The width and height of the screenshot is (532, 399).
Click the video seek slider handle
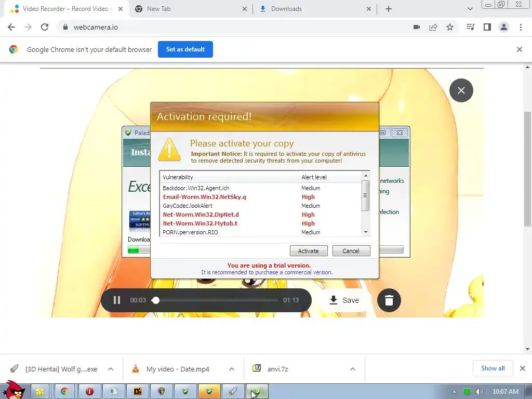(156, 300)
